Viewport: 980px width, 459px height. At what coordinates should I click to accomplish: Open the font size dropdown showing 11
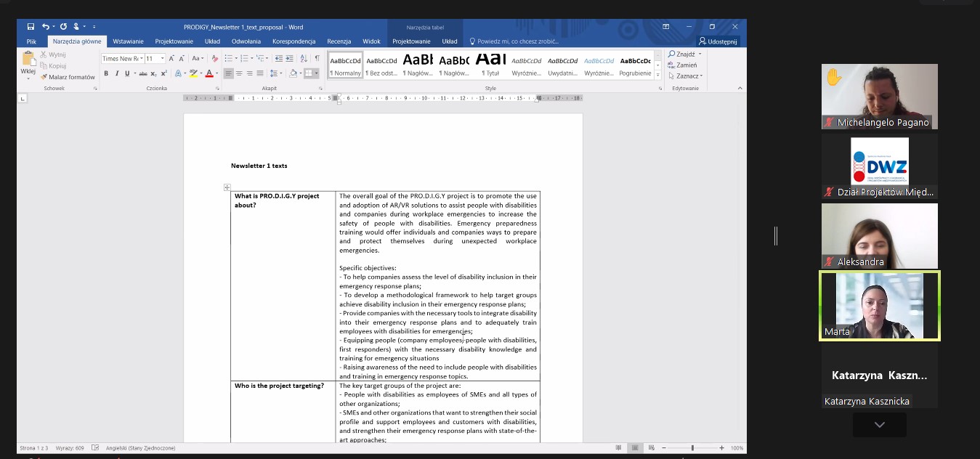(162, 59)
